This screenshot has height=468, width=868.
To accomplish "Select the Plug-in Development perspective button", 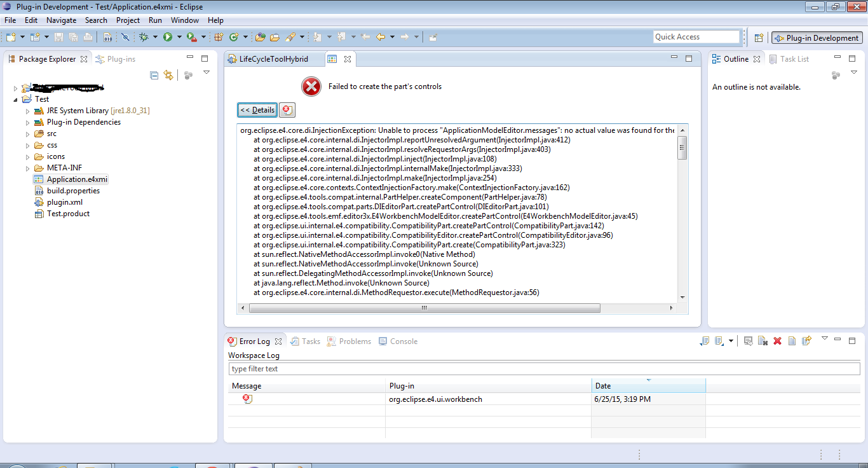I will tap(817, 38).
